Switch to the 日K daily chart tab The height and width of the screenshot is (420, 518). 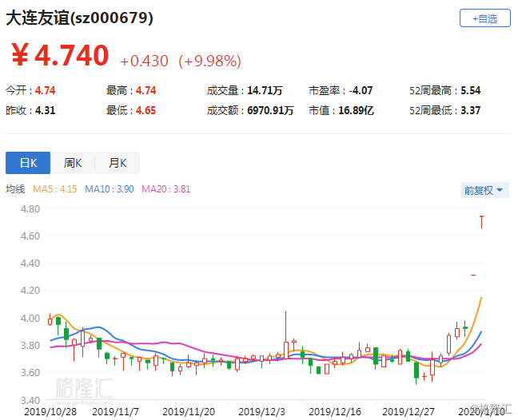point(28,163)
